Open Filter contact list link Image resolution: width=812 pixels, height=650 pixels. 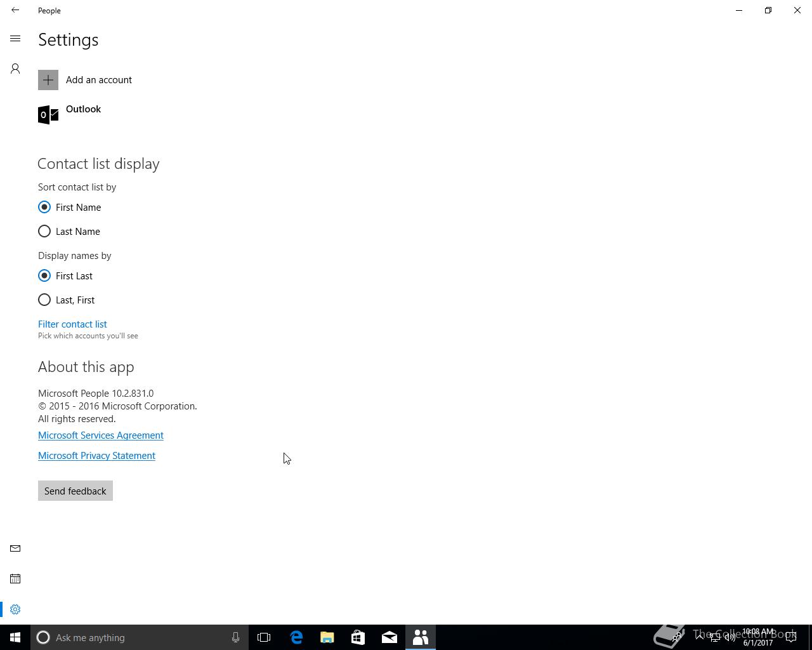point(72,324)
